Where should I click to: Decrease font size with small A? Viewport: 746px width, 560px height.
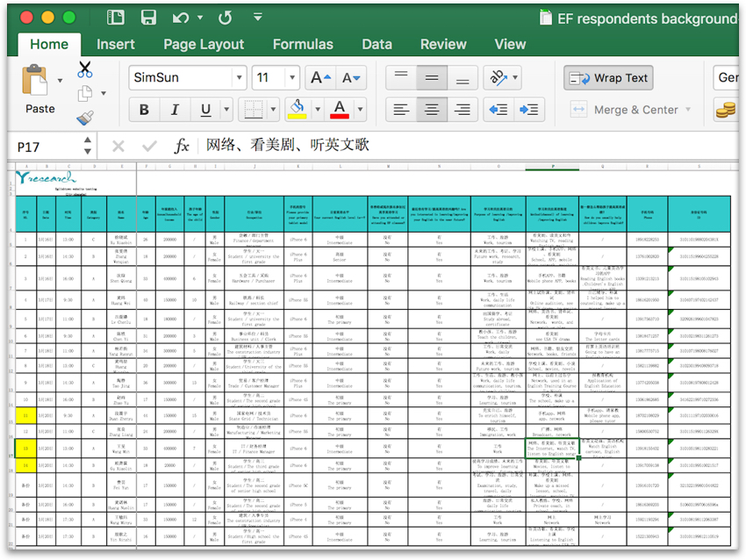pyautogui.click(x=351, y=77)
